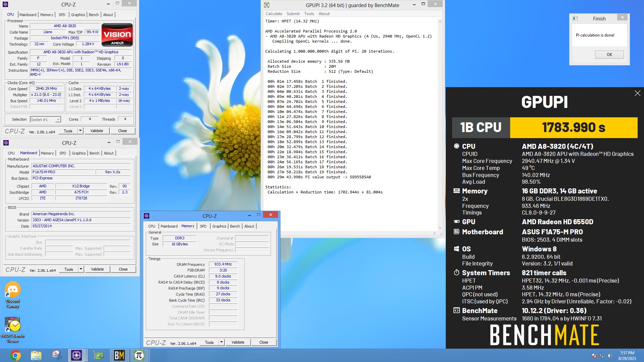Click the PI value output 5895585A0 line
This screenshot has height=362, width=644.
pos(319,177)
